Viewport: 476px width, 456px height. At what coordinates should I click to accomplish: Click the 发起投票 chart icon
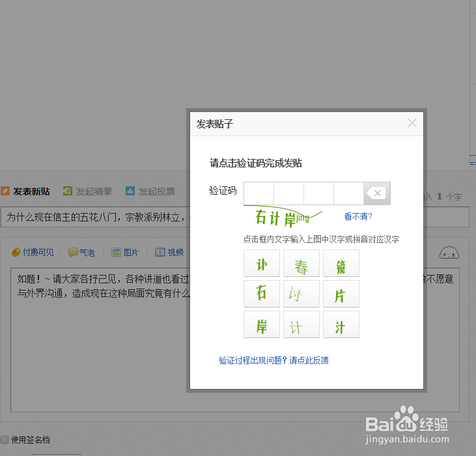point(130,191)
